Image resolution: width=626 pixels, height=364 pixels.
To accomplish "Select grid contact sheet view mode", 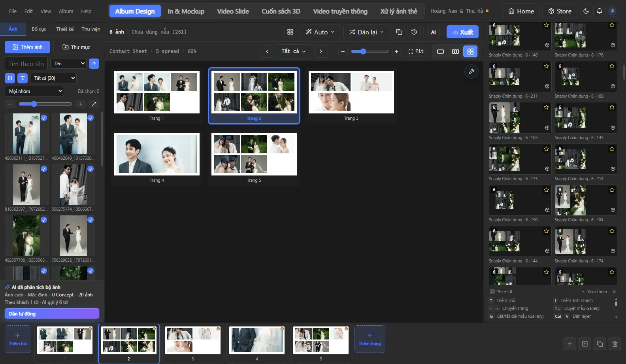I will (x=470, y=51).
